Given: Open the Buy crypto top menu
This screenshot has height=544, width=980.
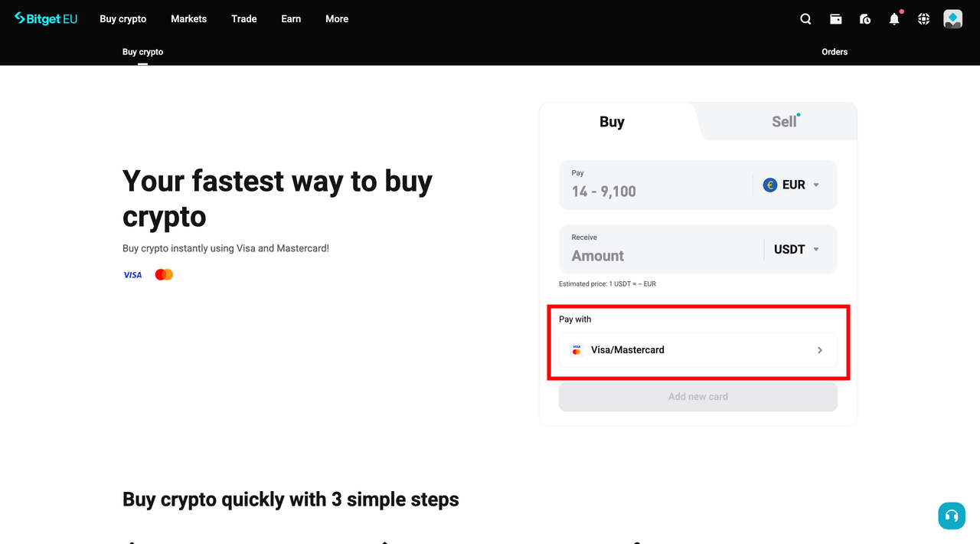Looking at the screenshot, I should pyautogui.click(x=123, y=19).
